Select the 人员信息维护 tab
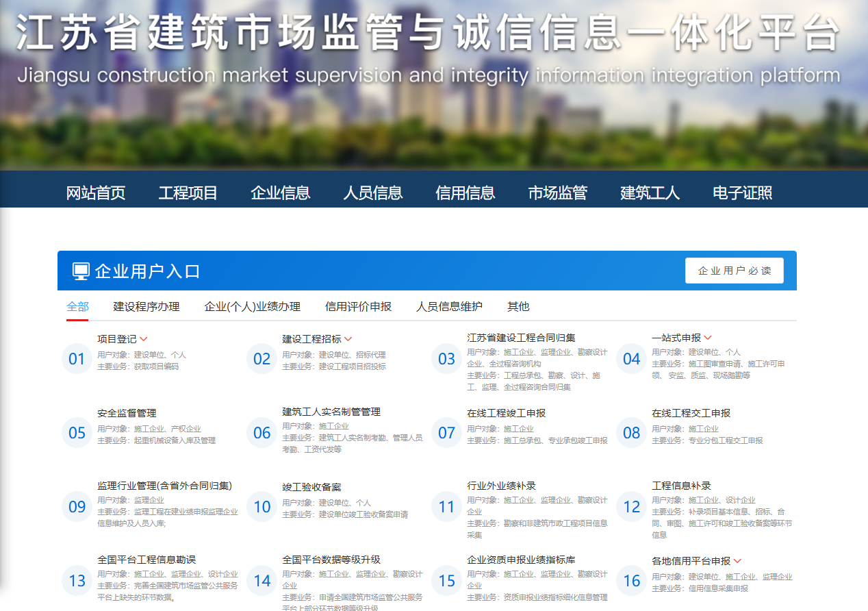This screenshot has width=868, height=611. 449,306
